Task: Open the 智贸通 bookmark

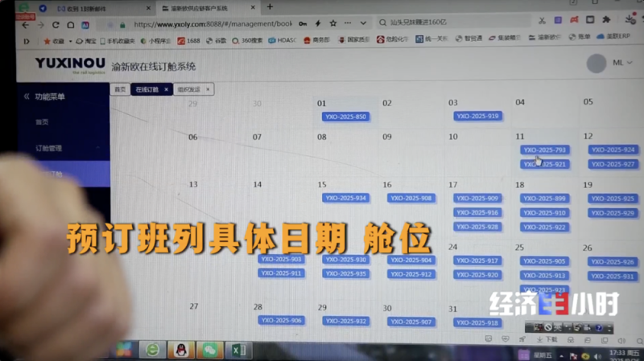Action: click(469, 39)
